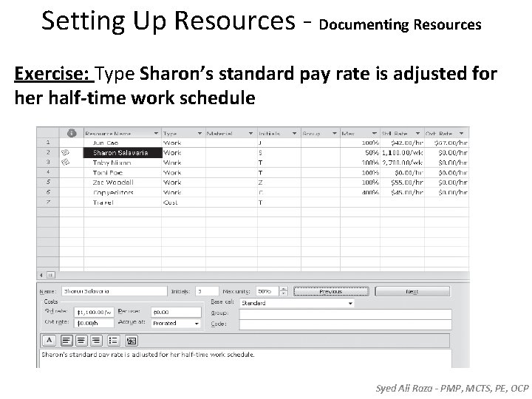Toggle bulleted list in notes
Image resolution: width=532 pixels, height=399 pixels.
113,341
